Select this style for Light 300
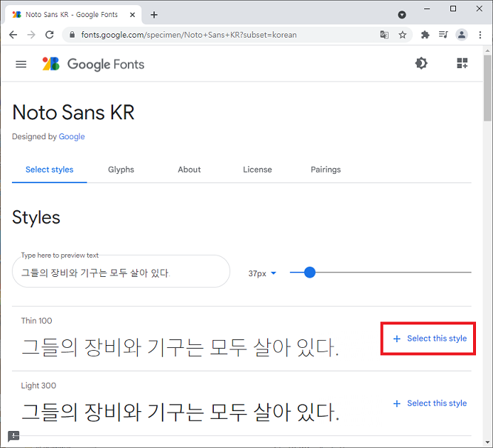The width and height of the screenshot is (493, 448). click(x=430, y=403)
